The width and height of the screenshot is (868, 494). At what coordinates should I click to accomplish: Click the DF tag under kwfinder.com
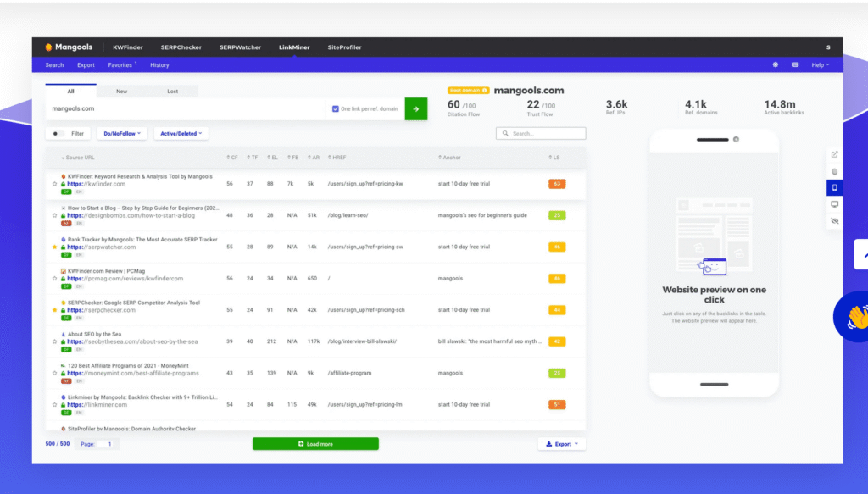[x=66, y=192]
